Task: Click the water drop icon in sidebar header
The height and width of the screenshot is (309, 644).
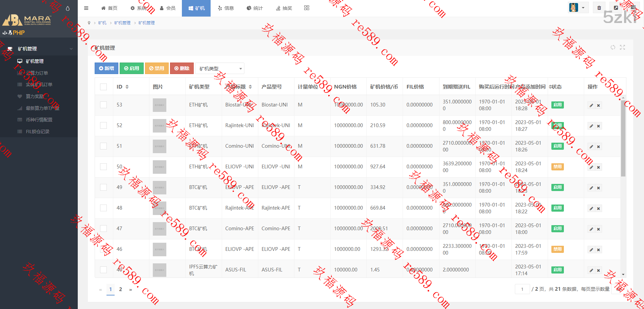Action: pos(68,8)
